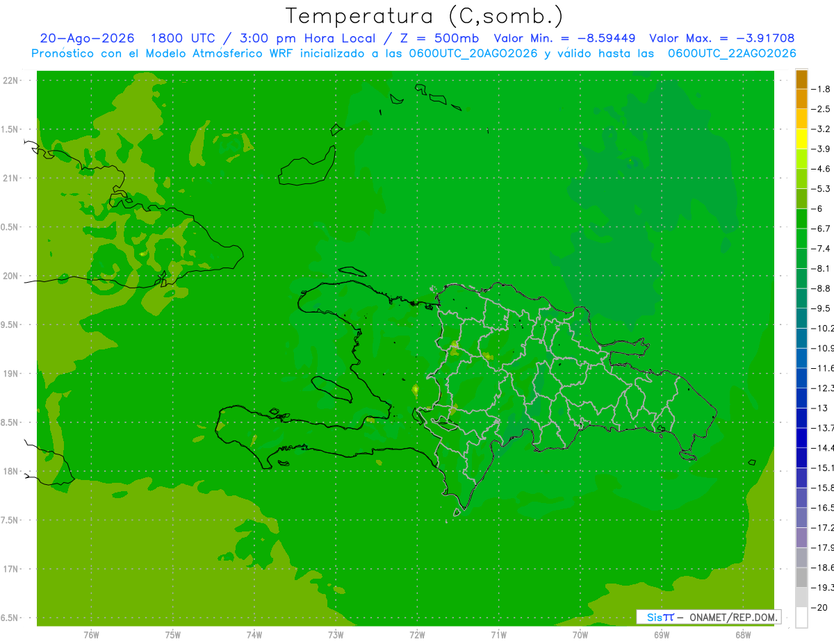The width and height of the screenshot is (834, 644).
Task: Click the "18N" latitude axis label
Action: pos(10,472)
